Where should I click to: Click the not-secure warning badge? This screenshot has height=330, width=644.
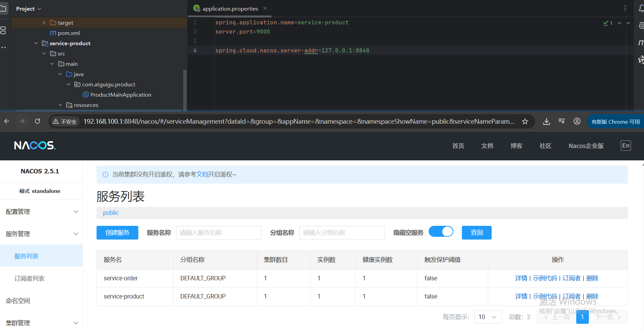click(x=65, y=122)
